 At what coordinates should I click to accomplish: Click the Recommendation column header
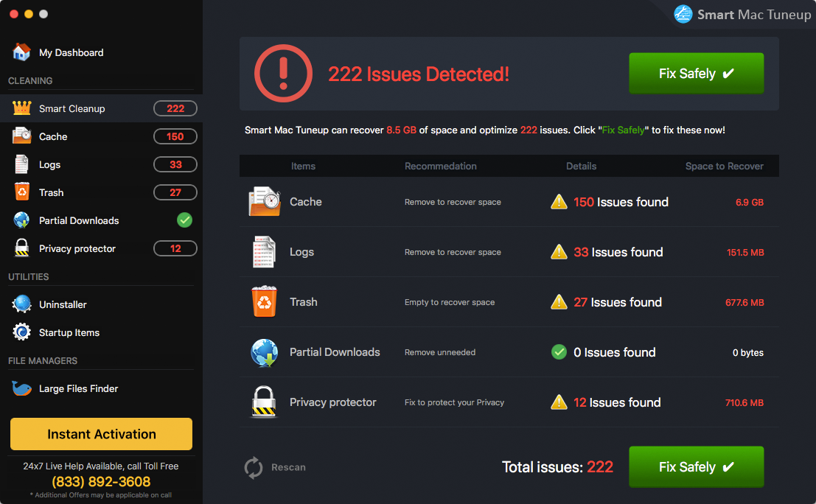point(440,166)
